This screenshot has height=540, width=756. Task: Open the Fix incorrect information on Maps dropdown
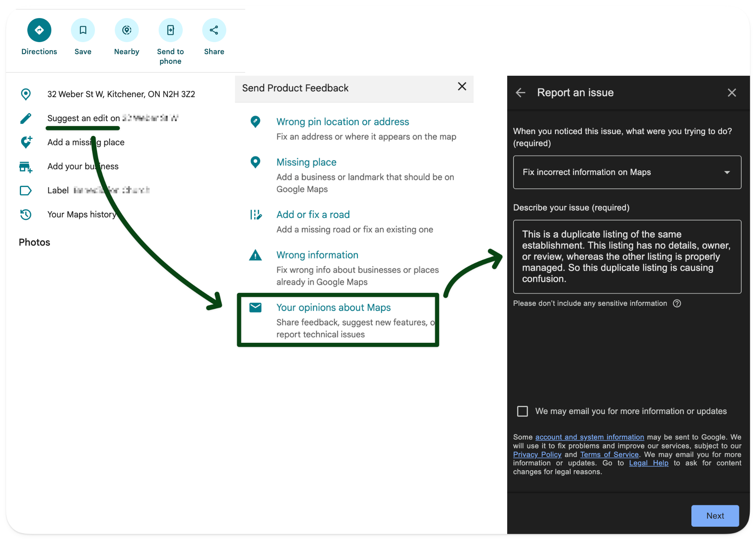pyautogui.click(x=627, y=172)
